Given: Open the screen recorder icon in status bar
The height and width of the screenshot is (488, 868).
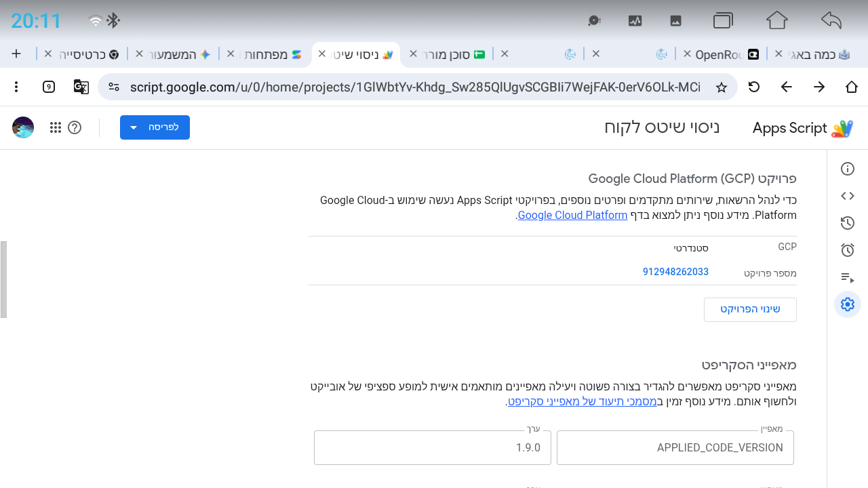Looking at the screenshot, I should [594, 20].
